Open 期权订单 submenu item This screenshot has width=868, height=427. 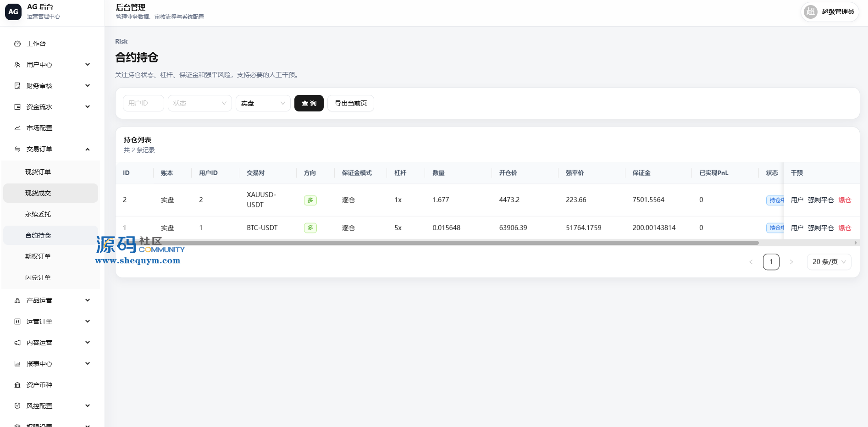click(x=50, y=256)
